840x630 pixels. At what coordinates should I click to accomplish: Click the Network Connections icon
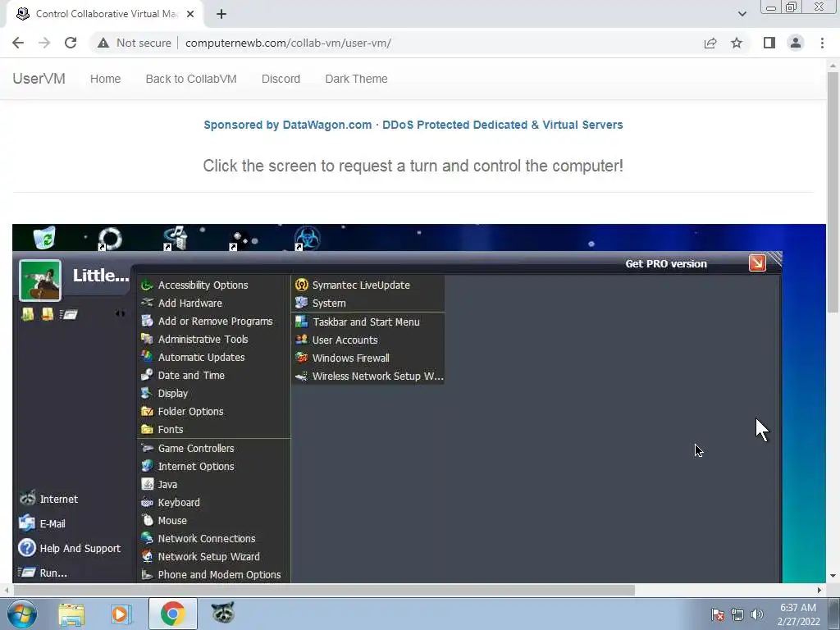click(x=147, y=538)
